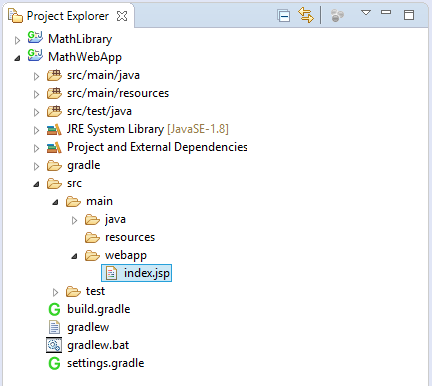Click the gradlew text file icon

tap(54, 327)
